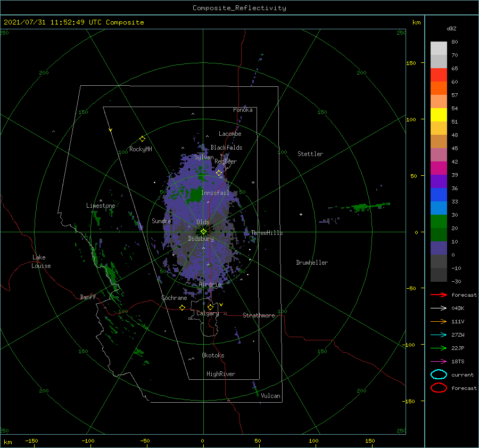Click the orange 111V arrow icon

pos(439,321)
